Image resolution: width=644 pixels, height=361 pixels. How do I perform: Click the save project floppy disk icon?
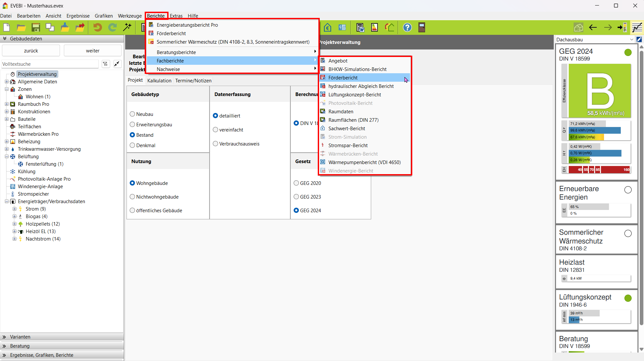(x=36, y=28)
